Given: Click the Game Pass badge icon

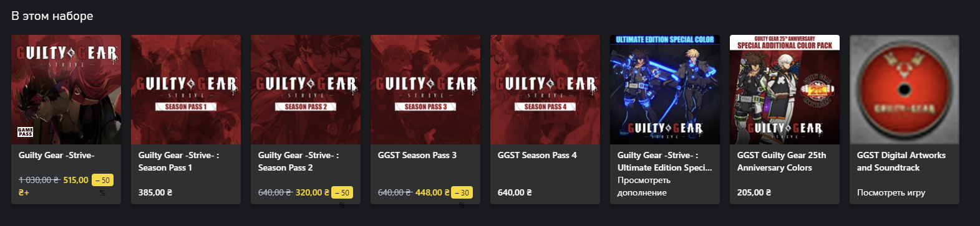Looking at the screenshot, I should [x=26, y=132].
